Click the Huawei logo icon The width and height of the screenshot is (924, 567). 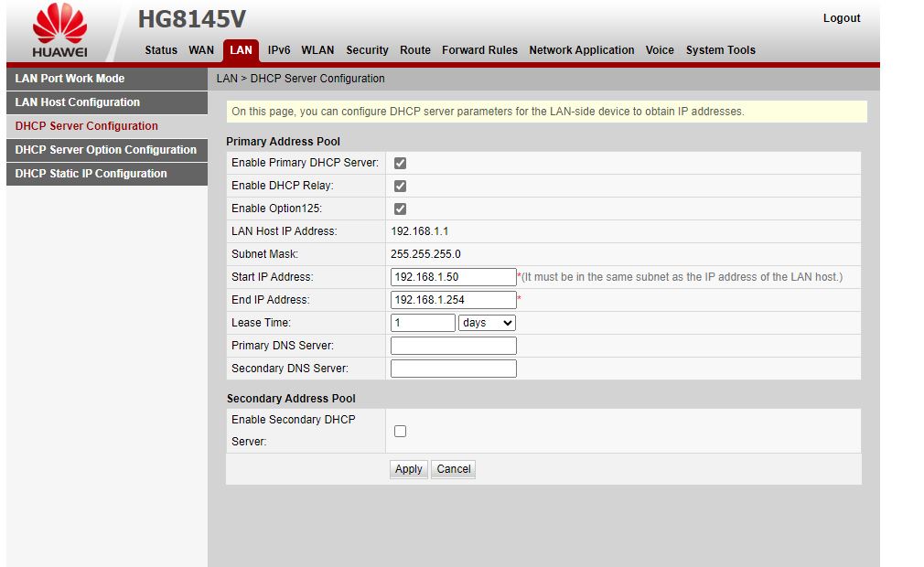pyautogui.click(x=59, y=25)
